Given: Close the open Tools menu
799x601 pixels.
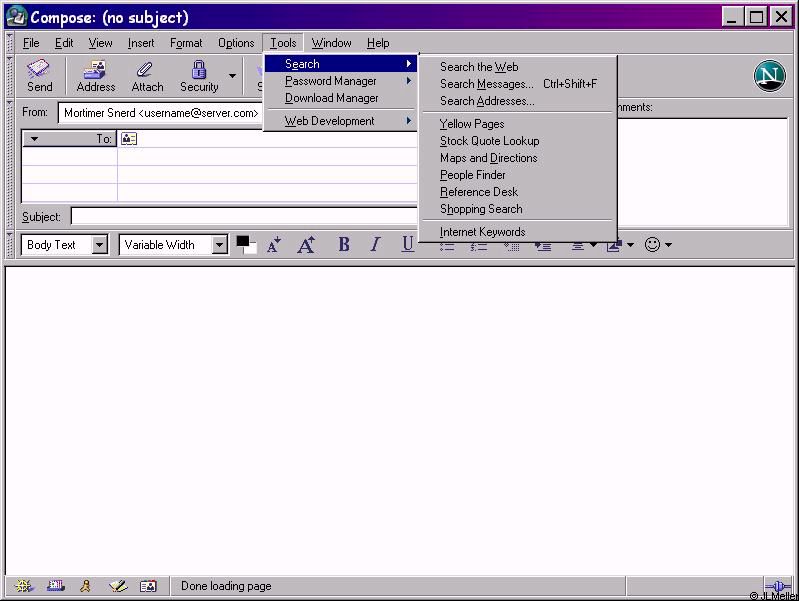Looking at the screenshot, I should point(283,43).
